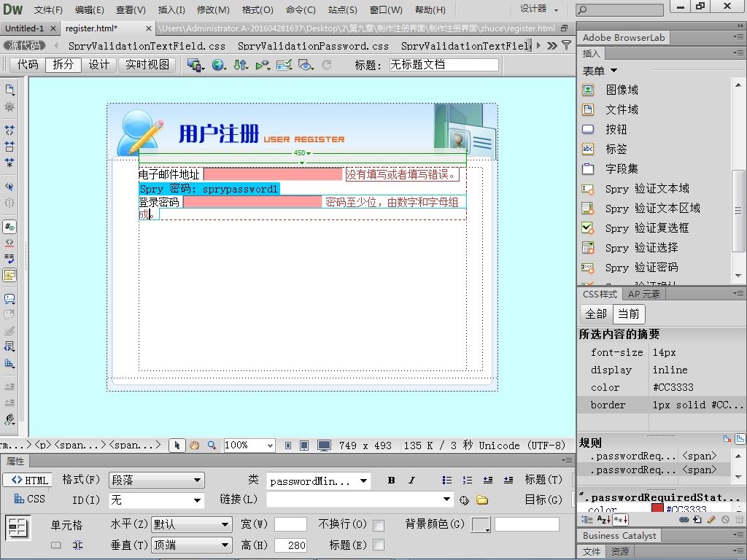Click the browser compatibility check icon

[284, 65]
